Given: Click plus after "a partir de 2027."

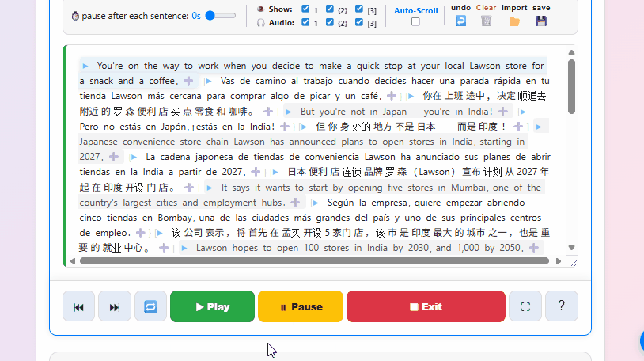Looking at the screenshot, I should coord(256,172).
